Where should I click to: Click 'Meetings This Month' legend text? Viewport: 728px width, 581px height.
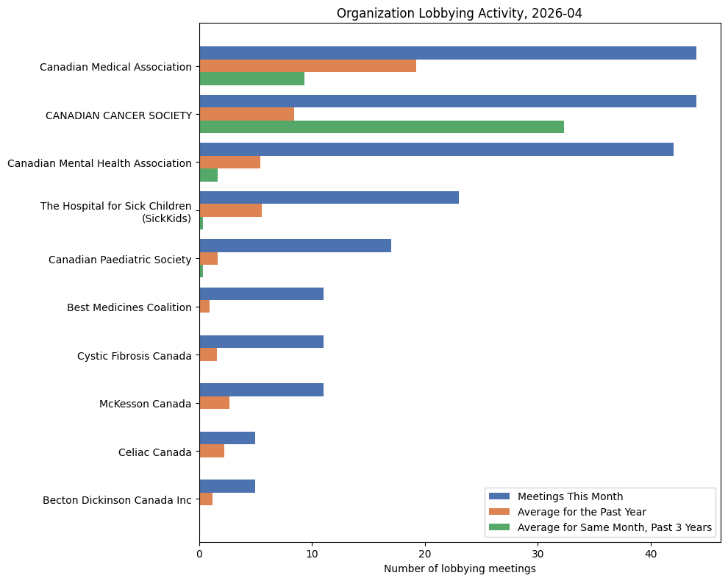(x=570, y=496)
